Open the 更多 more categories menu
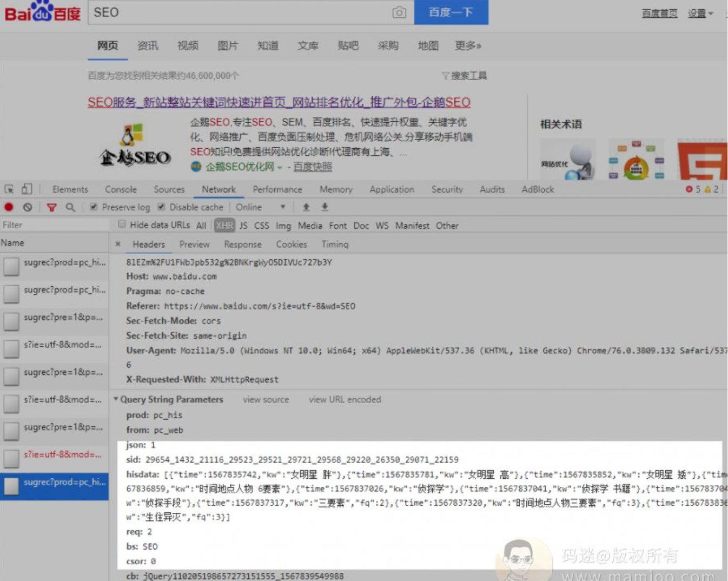728x581 pixels. point(468,45)
